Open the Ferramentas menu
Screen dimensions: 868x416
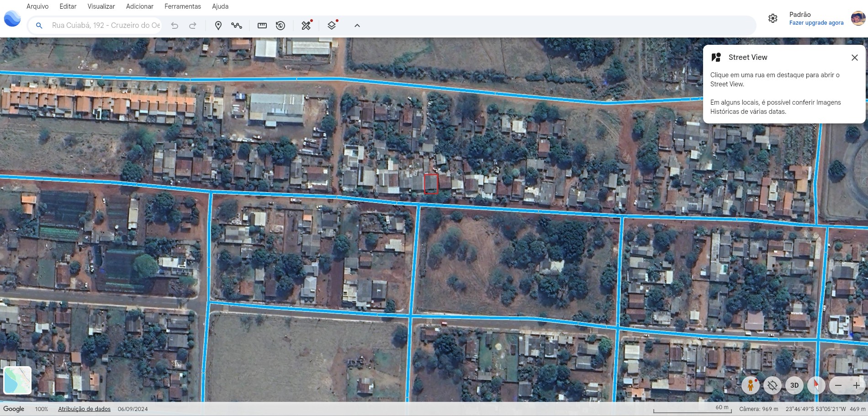point(183,6)
